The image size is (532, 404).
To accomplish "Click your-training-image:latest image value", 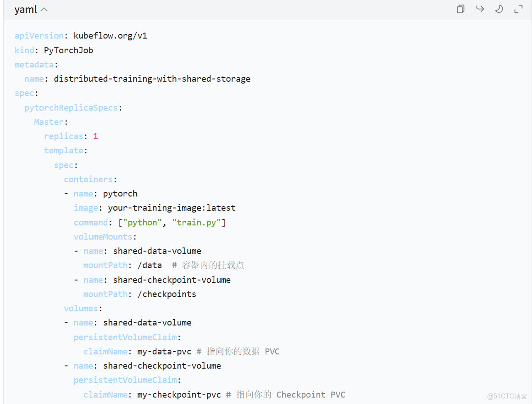I will tap(172, 208).
